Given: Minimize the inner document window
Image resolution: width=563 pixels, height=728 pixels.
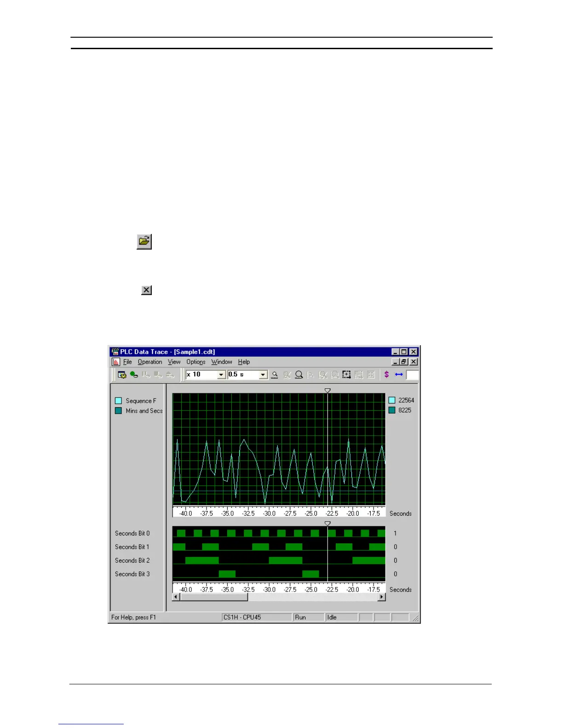Looking at the screenshot, I should point(396,362).
